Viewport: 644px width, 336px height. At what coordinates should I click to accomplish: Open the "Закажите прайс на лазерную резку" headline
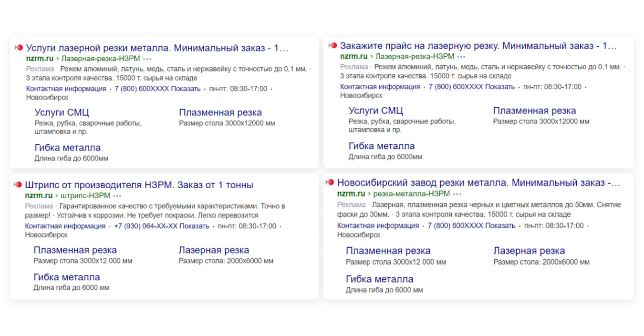478,46
